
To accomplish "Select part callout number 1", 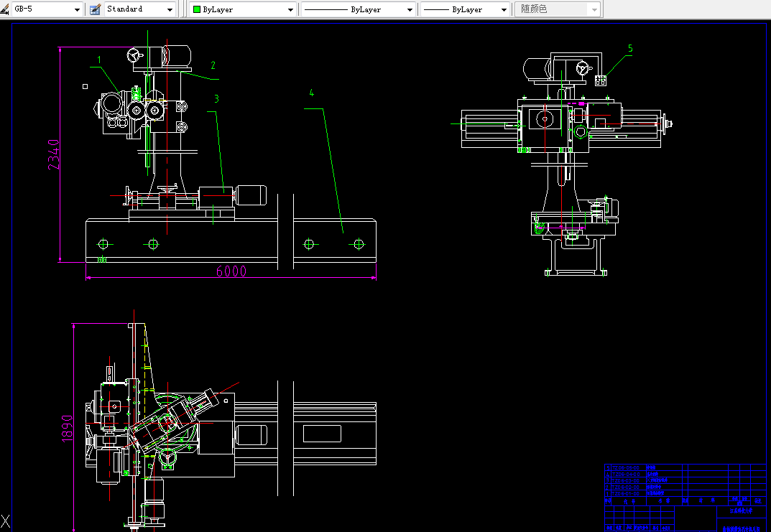I will [x=99, y=60].
